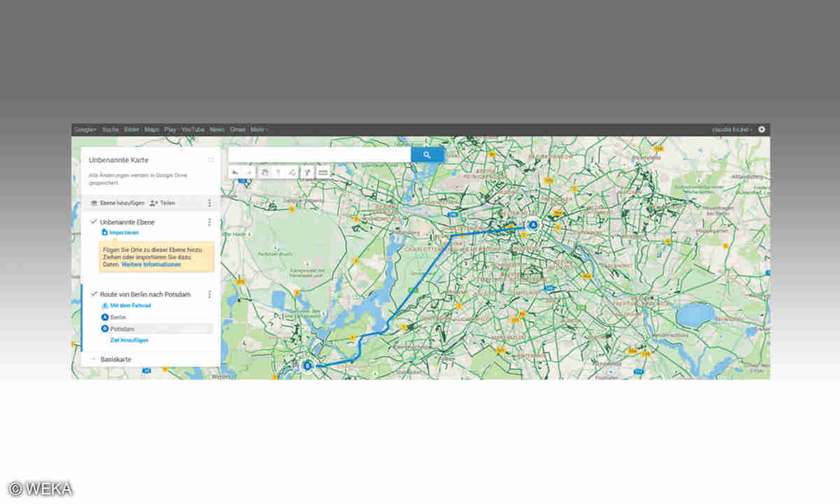The width and height of the screenshot is (840, 504).
Task: Uncheck Route von Berlin nach Potsdam layer
Action: (x=94, y=294)
